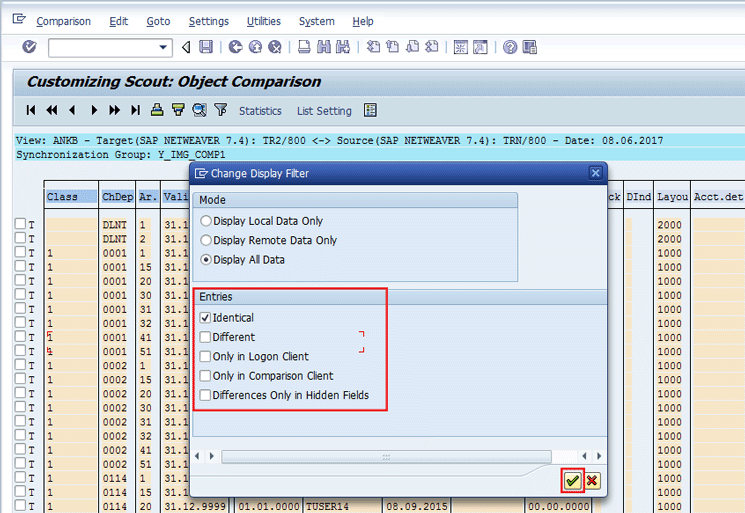Tick Only in Comparison Client checkbox

206,376
